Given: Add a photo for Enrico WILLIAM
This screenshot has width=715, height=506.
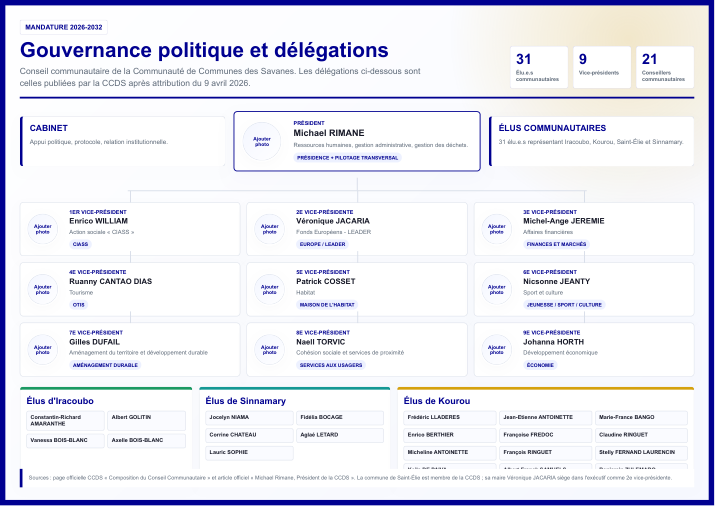Looking at the screenshot, I should click(42, 229).
